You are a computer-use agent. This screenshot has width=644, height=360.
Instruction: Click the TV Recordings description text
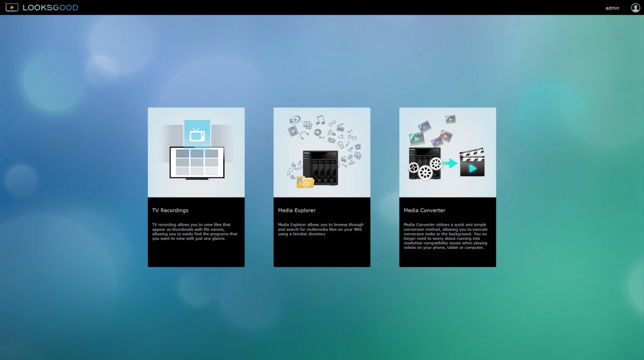(195, 232)
